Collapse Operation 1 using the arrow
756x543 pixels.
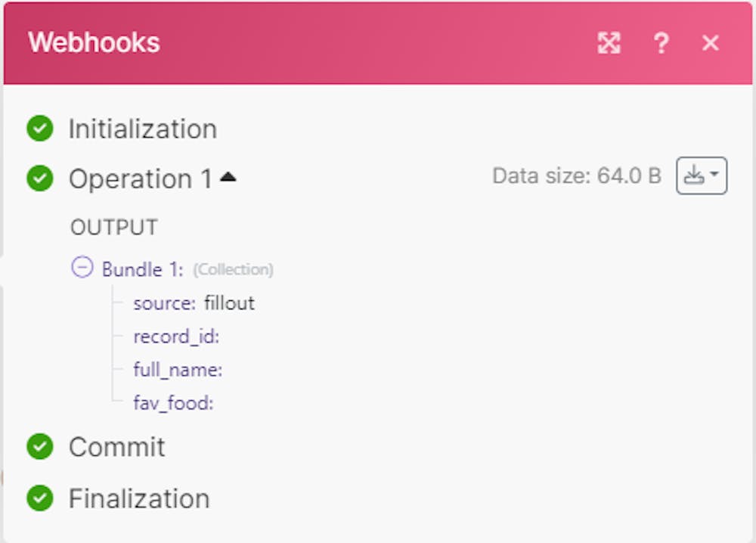228,178
